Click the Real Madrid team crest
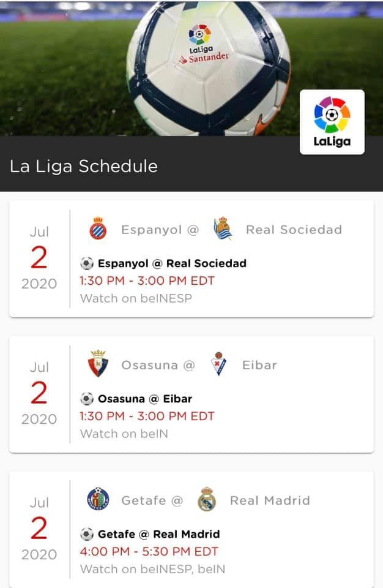 click(x=207, y=500)
